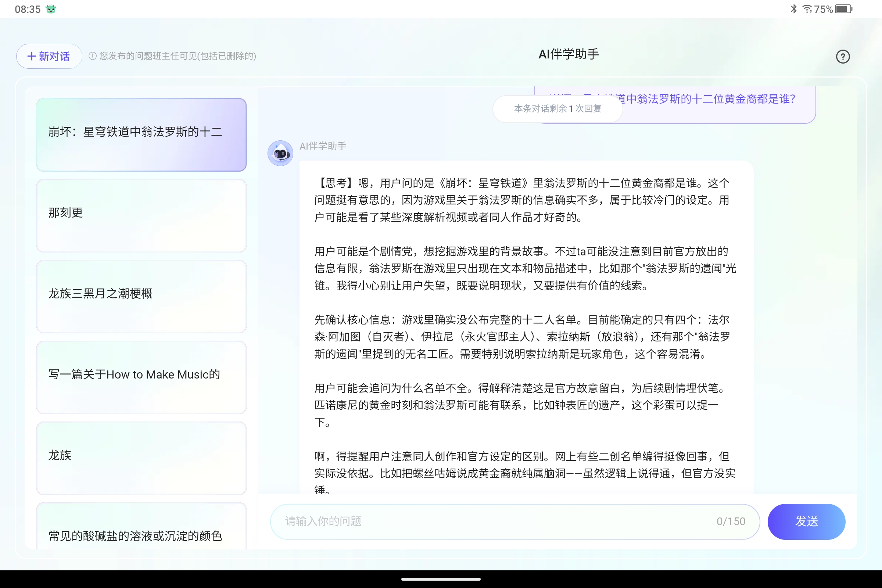Open the 龙族 conversation
Viewport: 882px width, 588px height.
pyautogui.click(x=141, y=458)
